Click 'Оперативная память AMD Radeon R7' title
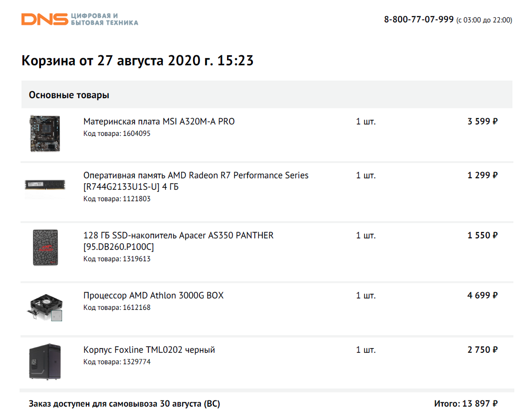532x419 pixels. 196,181
